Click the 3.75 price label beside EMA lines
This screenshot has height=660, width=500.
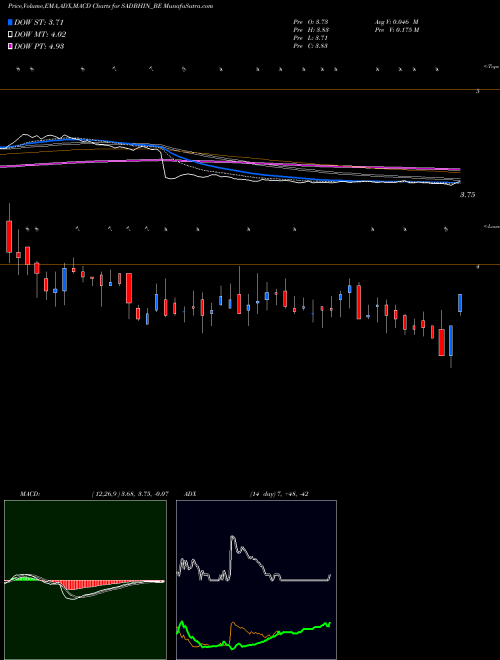point(467,195)
